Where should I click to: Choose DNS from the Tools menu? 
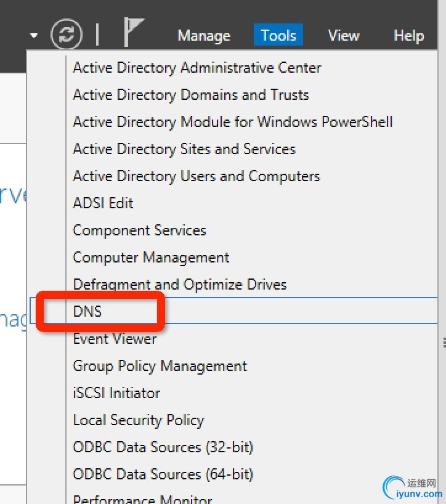[x=234, y=311]
